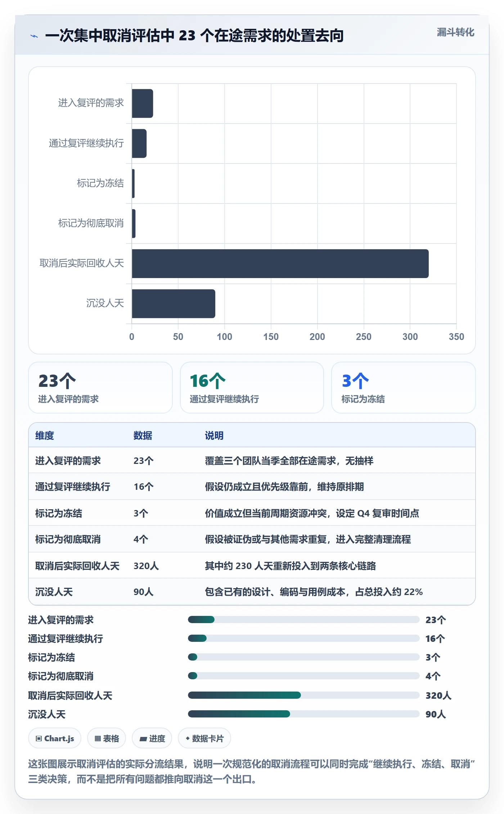The image size is (504, 814).
Task: Open the 16个 通过复评继续执行 data card
Action: point(252,388)
